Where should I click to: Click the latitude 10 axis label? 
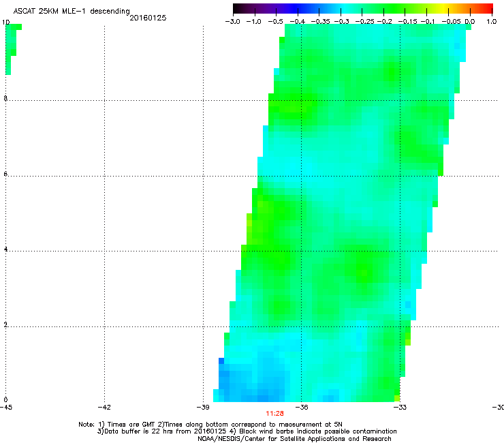click(x=5, y=22)
